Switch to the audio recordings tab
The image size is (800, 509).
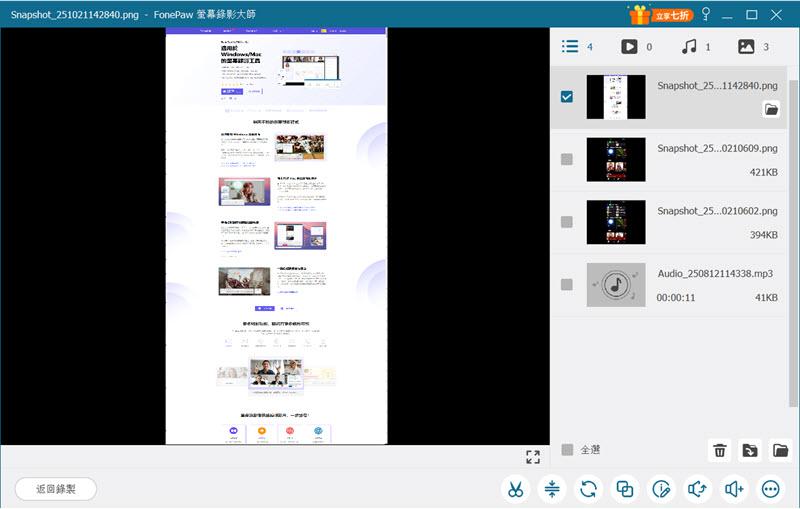(688, 46)
